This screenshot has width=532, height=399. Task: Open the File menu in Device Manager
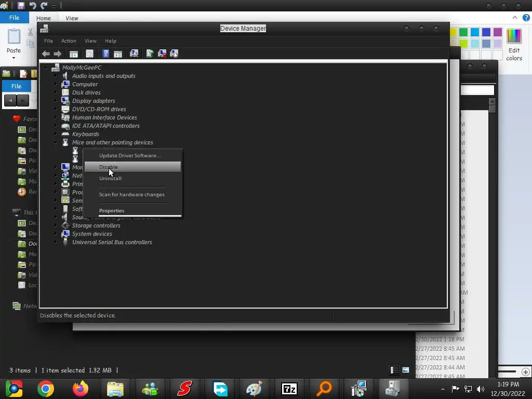pyautogui.click(x=48, y=41)
